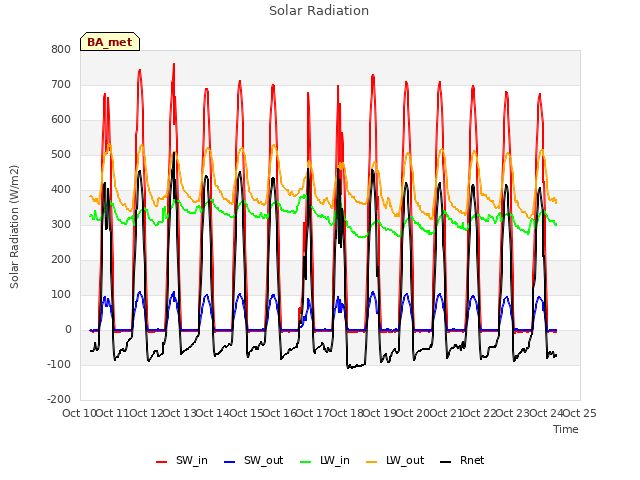Click the Time x-axis label
Viewport: 640px width, 480px height.
(566, 429)
